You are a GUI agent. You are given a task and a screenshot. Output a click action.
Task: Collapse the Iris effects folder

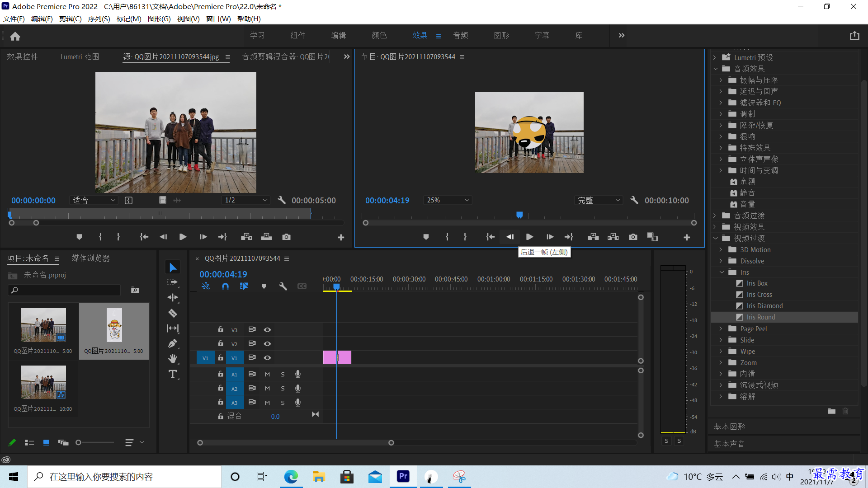pyautogui.click(x=722, y=272)
